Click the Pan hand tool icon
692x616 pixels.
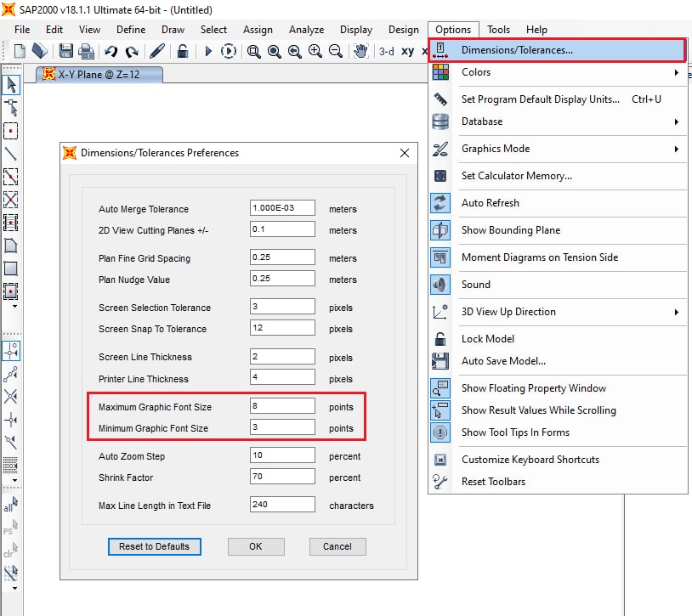pyautogui.click(x=360, y=51)
